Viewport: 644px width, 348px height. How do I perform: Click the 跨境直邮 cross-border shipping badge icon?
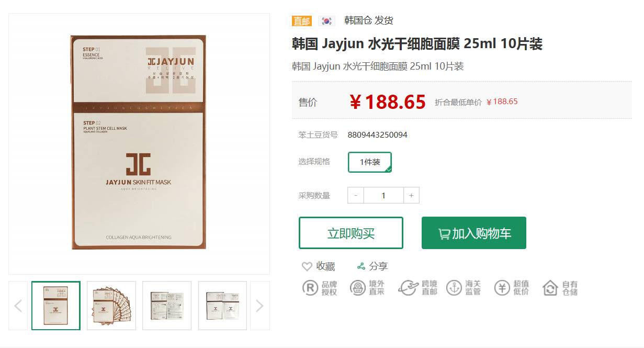pyautogui.click(x=408, y=288)
